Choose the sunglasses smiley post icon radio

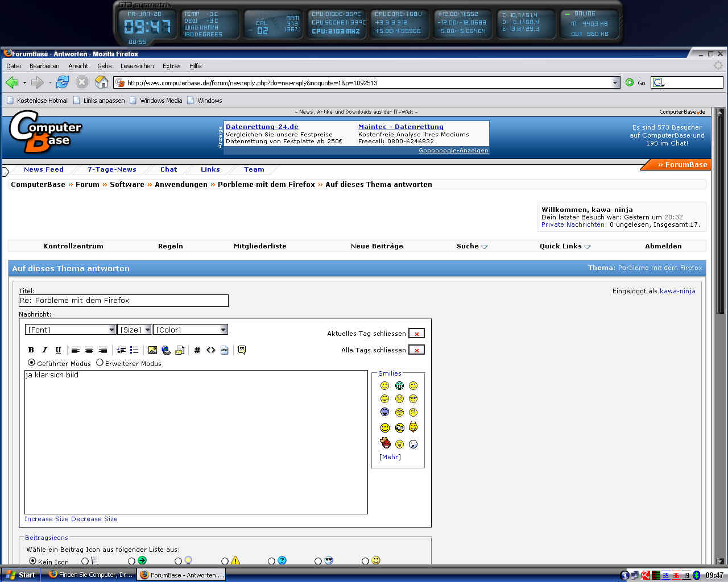(318, 561)
